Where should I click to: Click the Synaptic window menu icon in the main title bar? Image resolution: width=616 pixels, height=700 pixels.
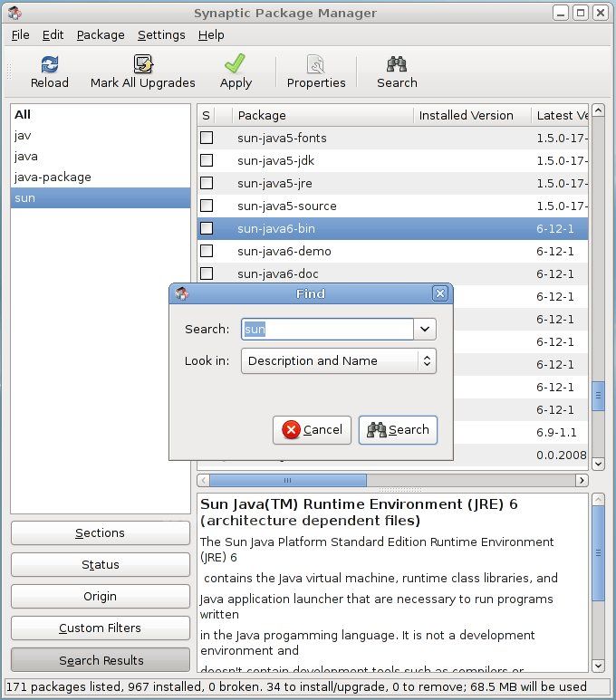(x=14, y=13)
